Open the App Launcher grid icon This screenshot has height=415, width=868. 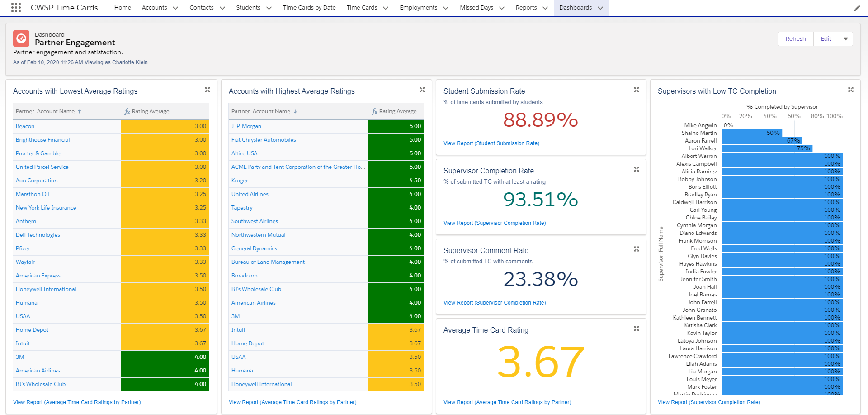16,8
